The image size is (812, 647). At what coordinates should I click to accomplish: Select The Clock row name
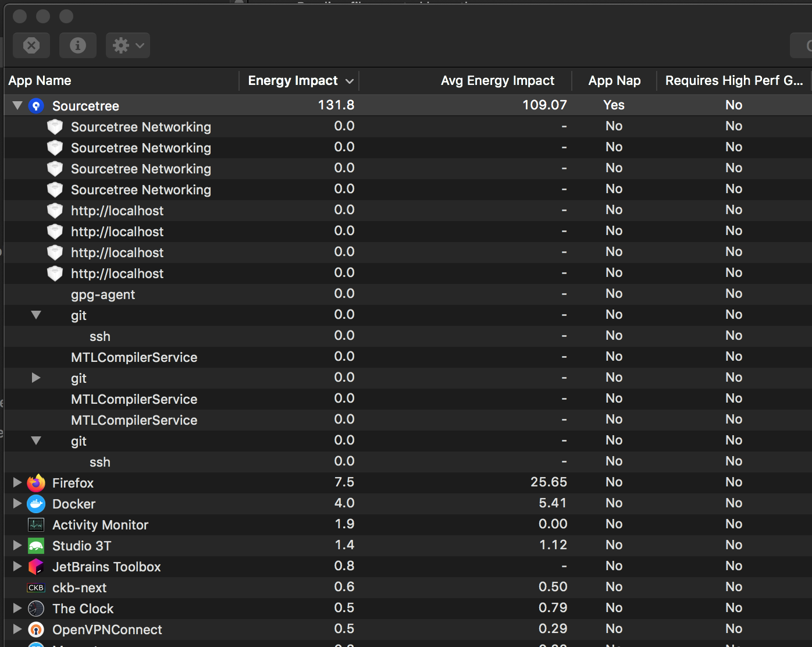click(x=83, y=609)
